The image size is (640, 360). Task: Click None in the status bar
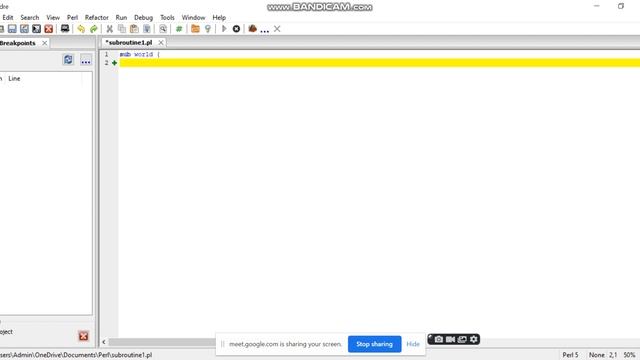[597, 355]
